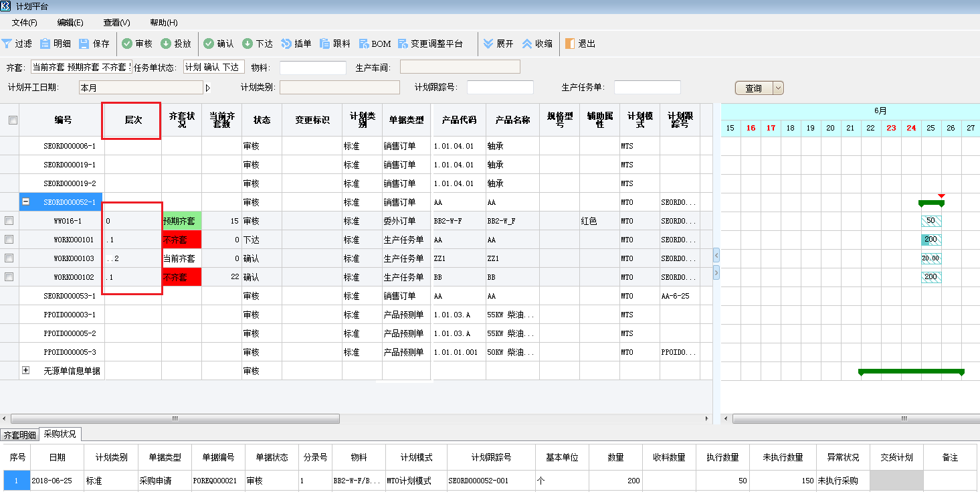Click the 查询 query button
980x494 pixels.
coord(754,88)
